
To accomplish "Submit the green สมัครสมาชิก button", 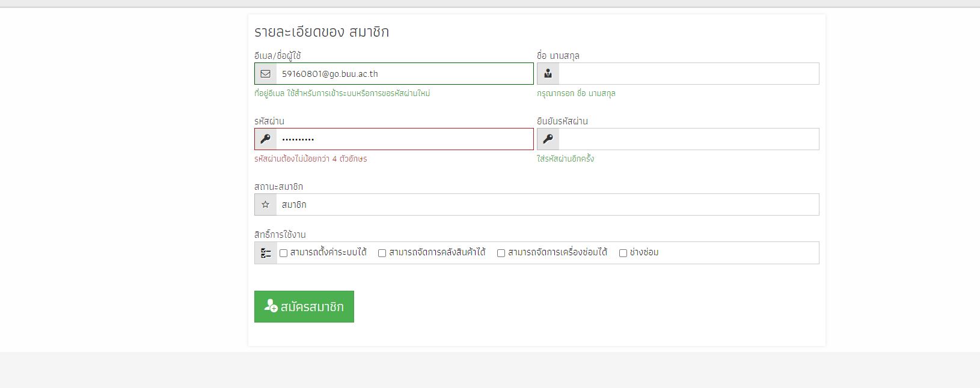I will (304, 306).
